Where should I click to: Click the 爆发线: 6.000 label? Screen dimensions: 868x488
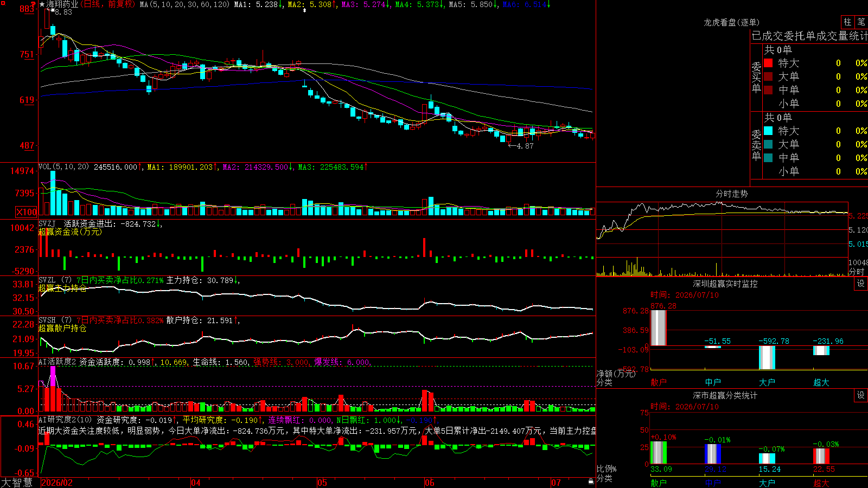point(343,362)
